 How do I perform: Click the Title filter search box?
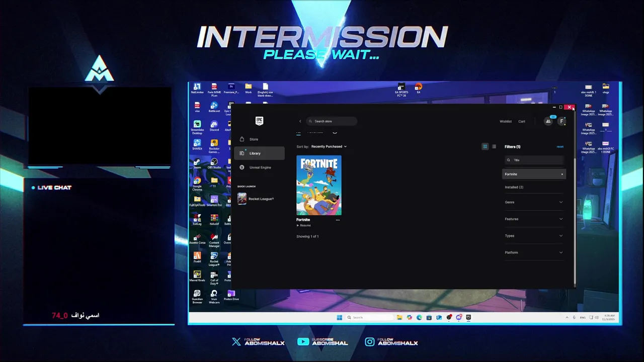534,160
